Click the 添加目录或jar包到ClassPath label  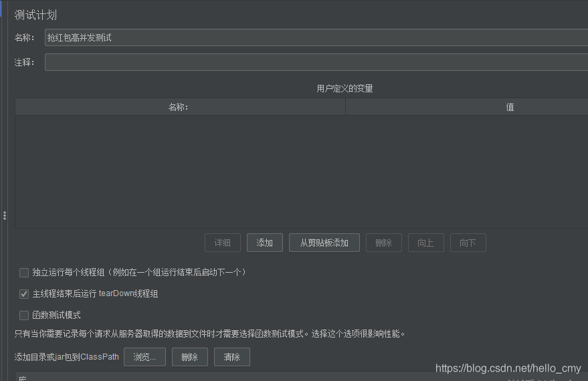pos(66,357)
